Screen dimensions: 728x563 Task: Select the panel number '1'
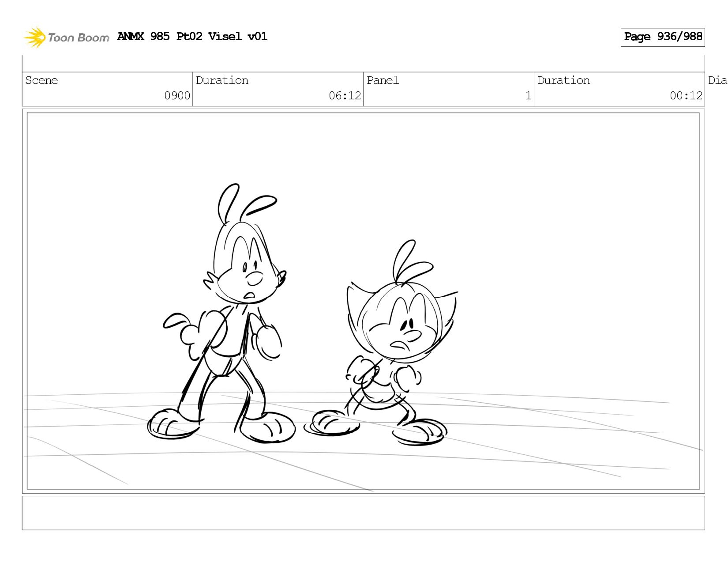point(528,96)
